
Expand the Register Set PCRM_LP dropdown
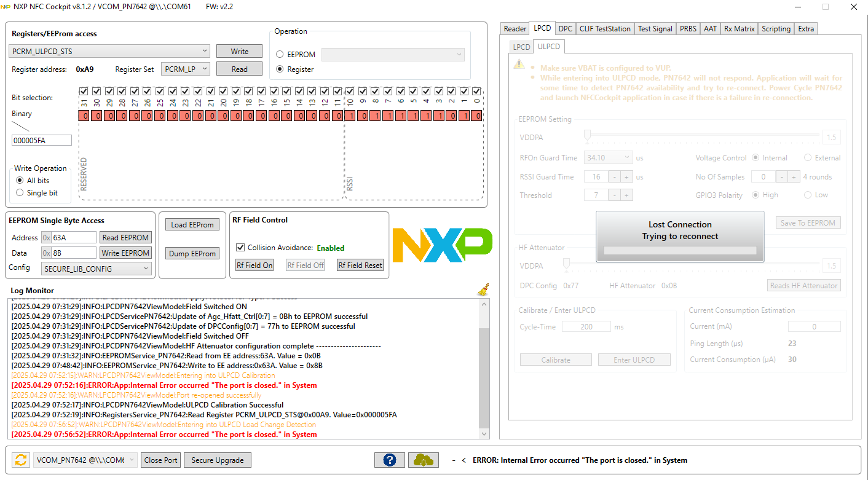point(186,69)
